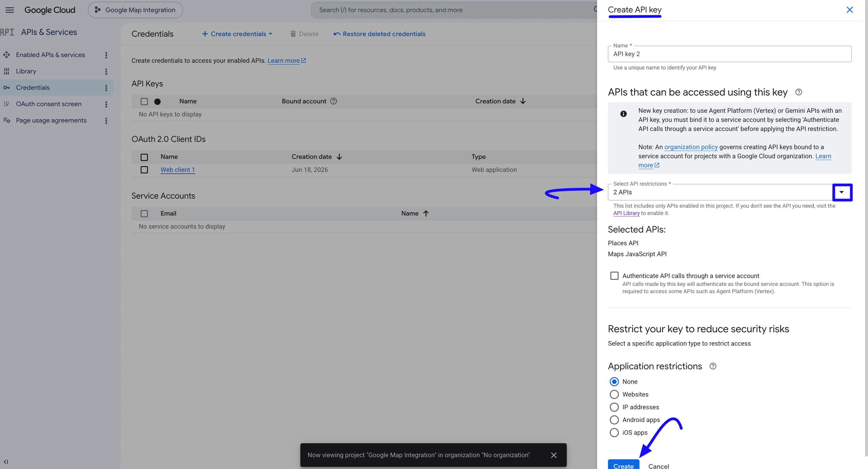This screenshot has width=868, height=469.
Task: Open the Google Map Integration project picker
Action: click(135, 10)
